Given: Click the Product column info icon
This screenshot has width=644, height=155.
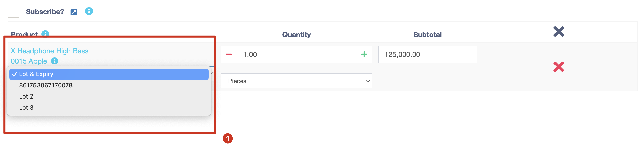Looking at the screenshot, I should tap(45, 34).
